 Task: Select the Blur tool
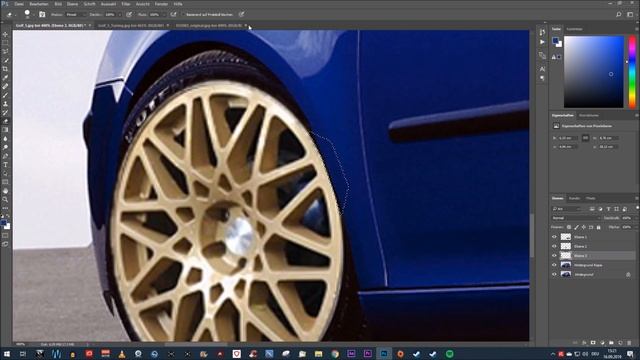coord(5,138)
